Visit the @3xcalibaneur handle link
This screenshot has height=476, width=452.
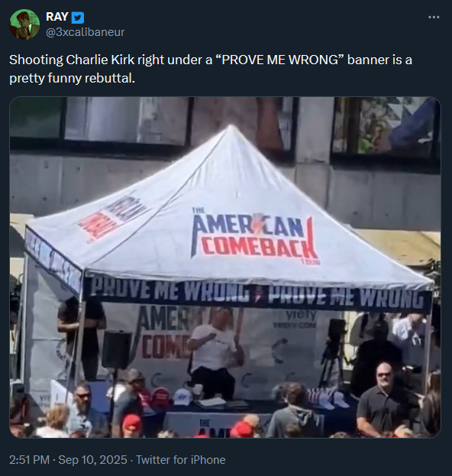(86, 32)
